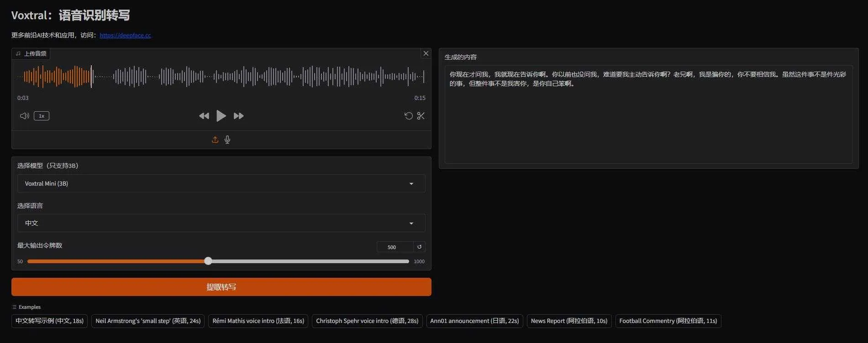Click the max tokens number field
The height and width of the screenshot is (343, 868).
coord(394,247)
